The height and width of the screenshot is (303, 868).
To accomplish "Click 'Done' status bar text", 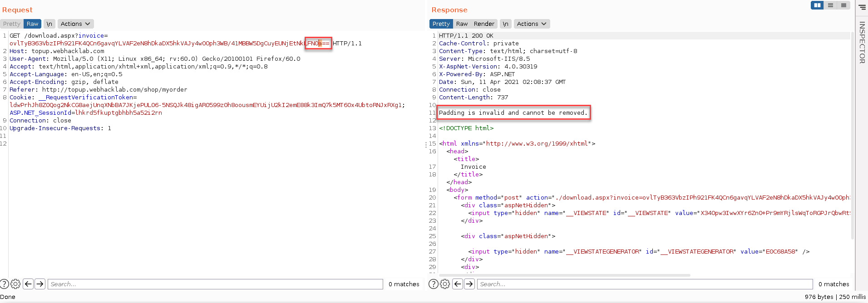I will tap(8, 297).
